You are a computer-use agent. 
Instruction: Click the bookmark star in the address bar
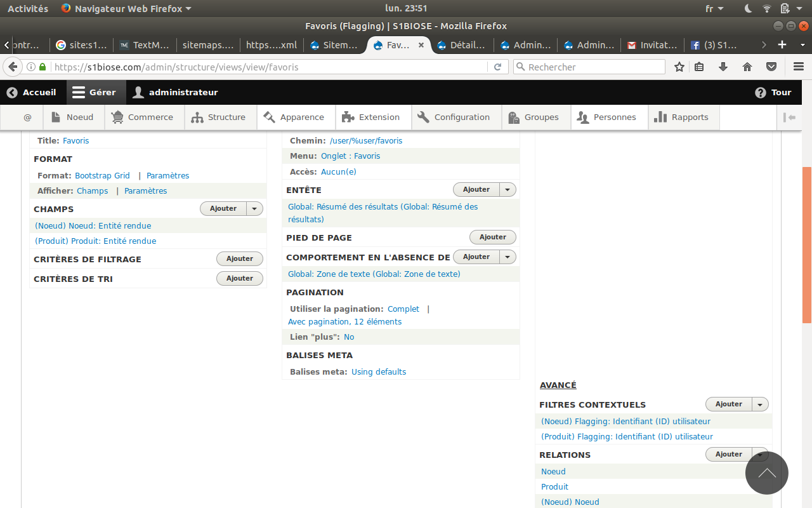(679, 67)
